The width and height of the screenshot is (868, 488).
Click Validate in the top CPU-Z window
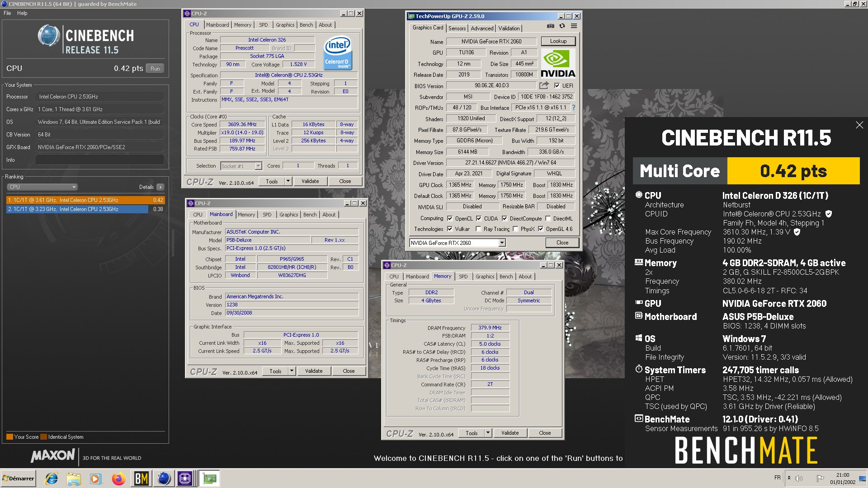310,181
